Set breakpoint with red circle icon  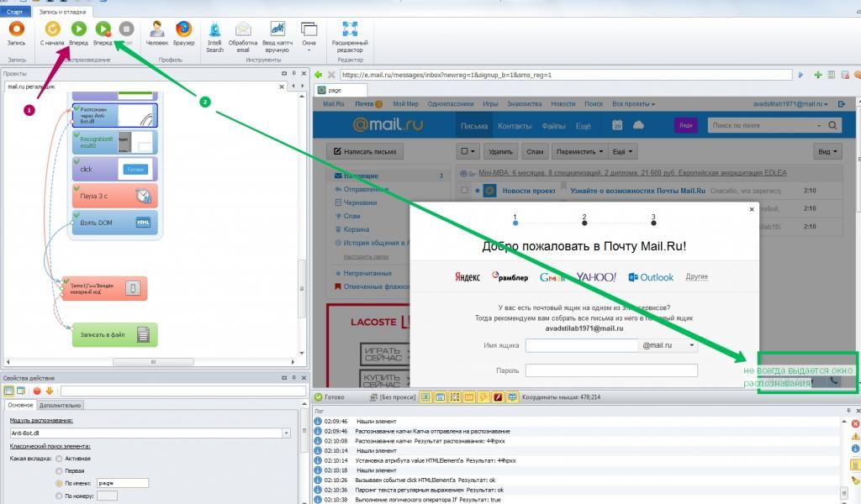coord(37,391)
